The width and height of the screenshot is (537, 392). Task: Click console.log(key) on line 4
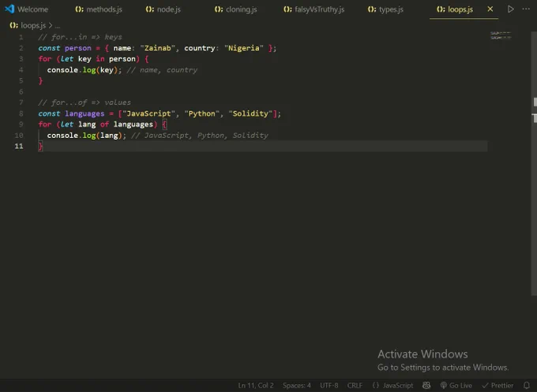[x=84, y=70]
